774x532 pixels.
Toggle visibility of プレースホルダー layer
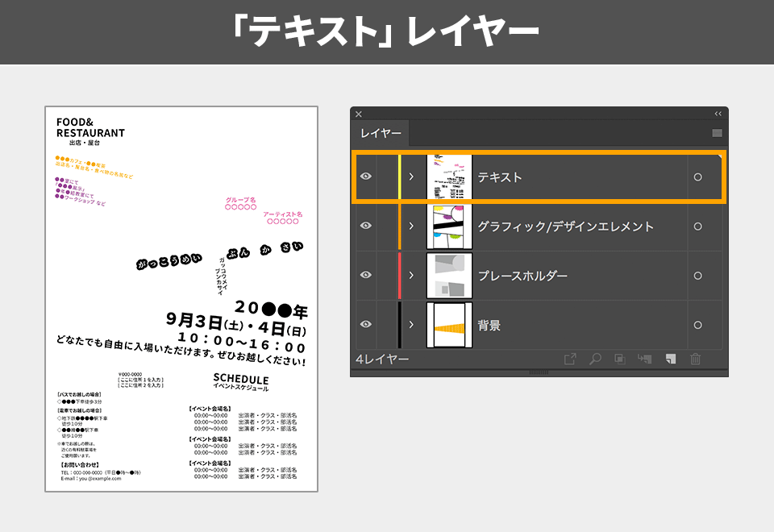tap(366, 276)
